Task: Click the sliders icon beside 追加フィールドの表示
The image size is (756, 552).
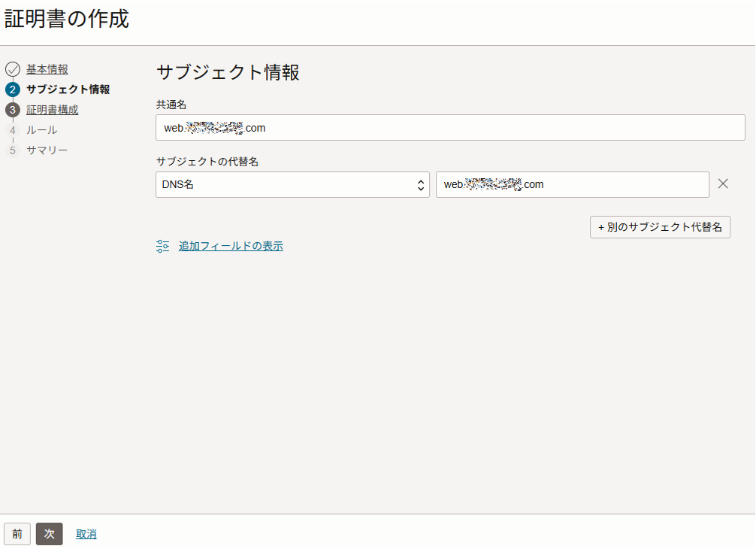Action: [163, 246]
